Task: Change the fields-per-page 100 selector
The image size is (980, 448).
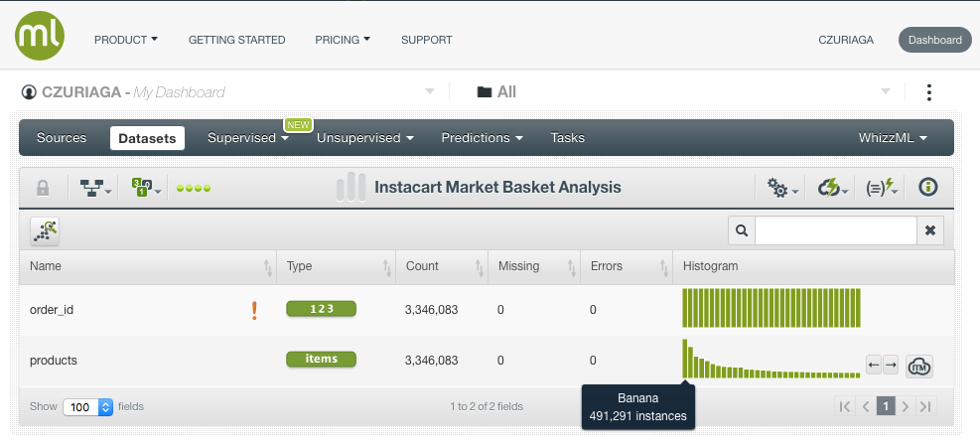Action: 88,406
